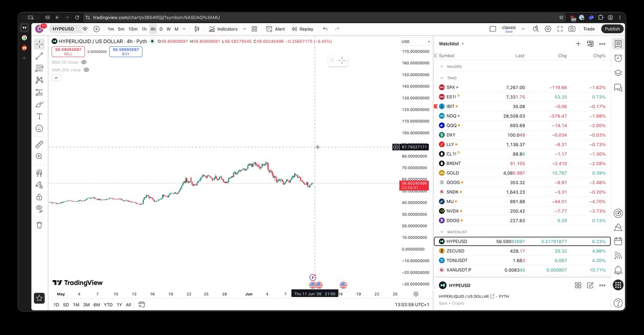Select the 1D date range

click(x=56, y=304)
